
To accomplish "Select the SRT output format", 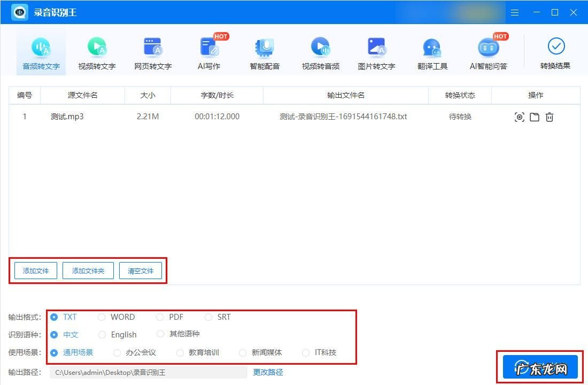I will point(208,317).
